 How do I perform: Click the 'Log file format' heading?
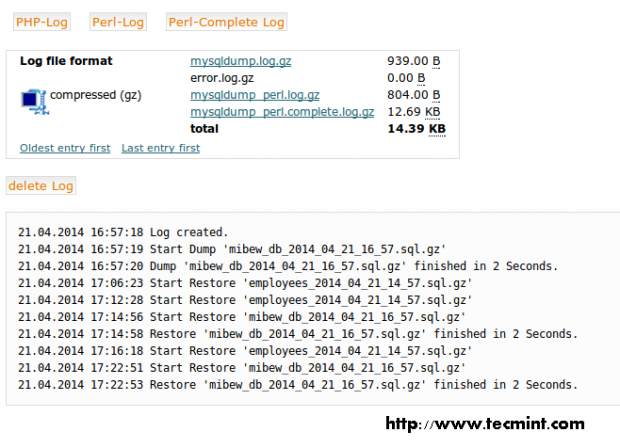[66, 61]
